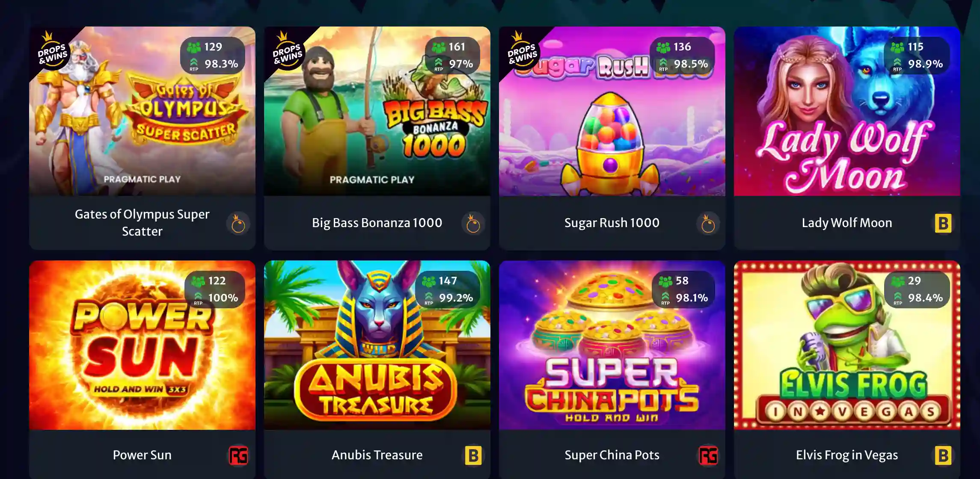This screenshot has width=980, height=479.
Task: Click the red provider icon beside Power Sun
Action: [238, 455]
